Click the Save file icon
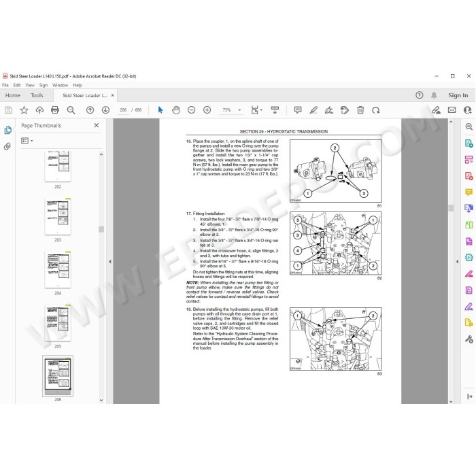Image resolution: width=476 pixels, height=476 pixels. tap(8, 110)
